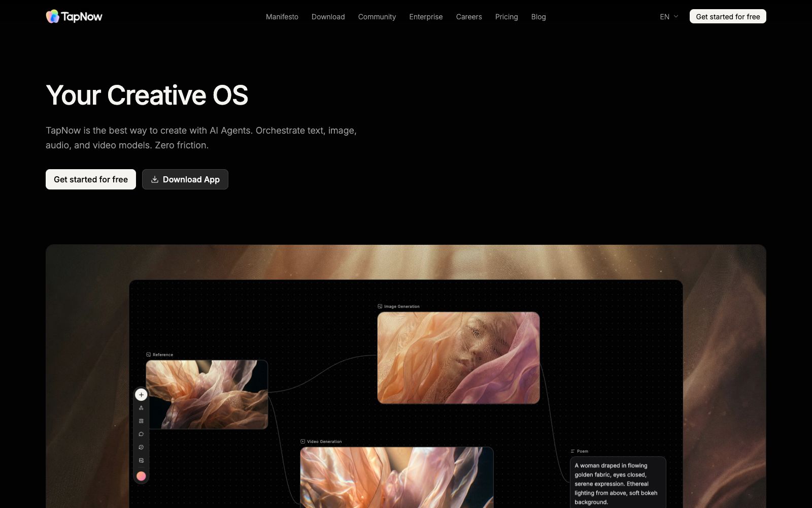Open the Community nav item
812x508 pixels.
click(377, 17)
